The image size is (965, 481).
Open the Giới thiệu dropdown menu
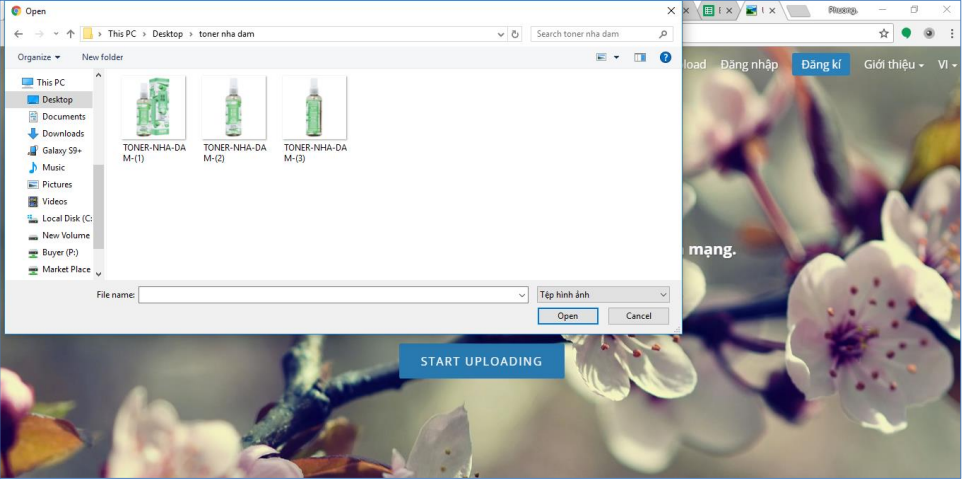[x=893, y=65]
